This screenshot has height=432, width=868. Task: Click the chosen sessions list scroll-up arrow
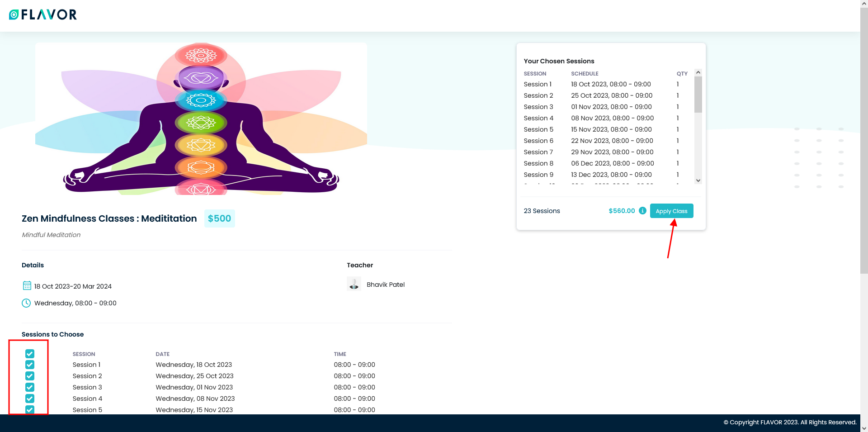[x=698, y=72]
